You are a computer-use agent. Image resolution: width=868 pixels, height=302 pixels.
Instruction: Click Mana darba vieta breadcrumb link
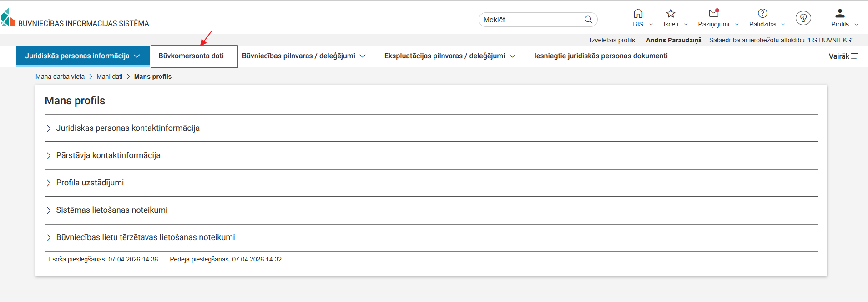click(60, 77)
